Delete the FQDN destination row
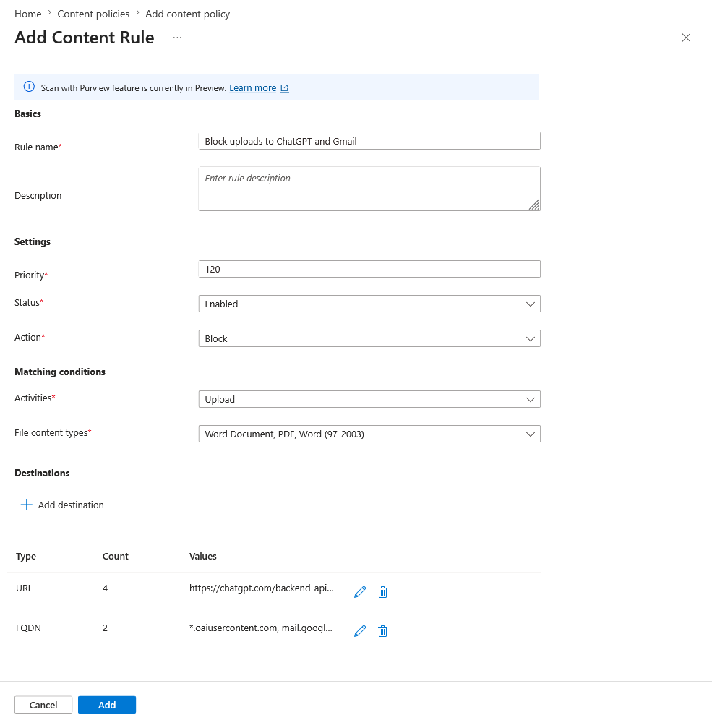This screenshot has width=712, height=728. [x=383, y=631]
